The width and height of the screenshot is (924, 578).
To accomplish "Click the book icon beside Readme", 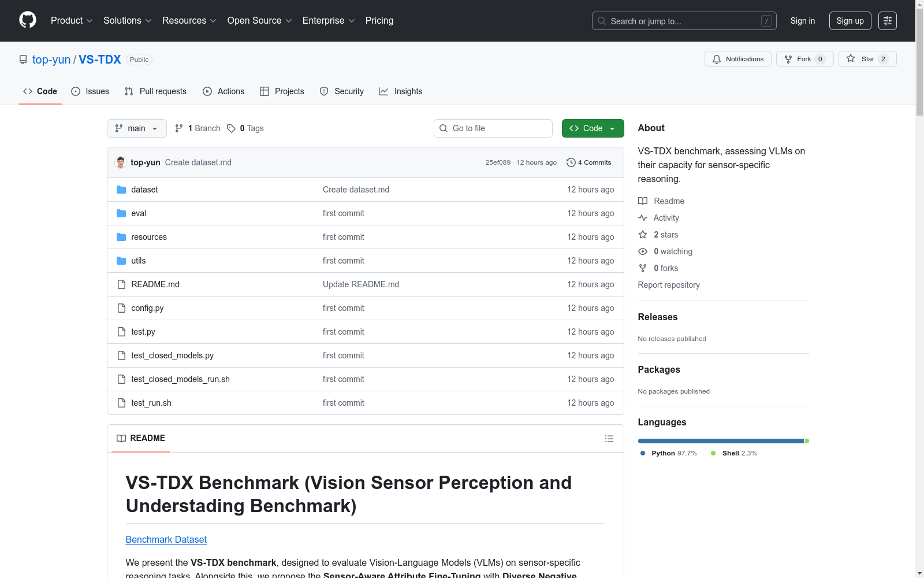I will [643, 201].
